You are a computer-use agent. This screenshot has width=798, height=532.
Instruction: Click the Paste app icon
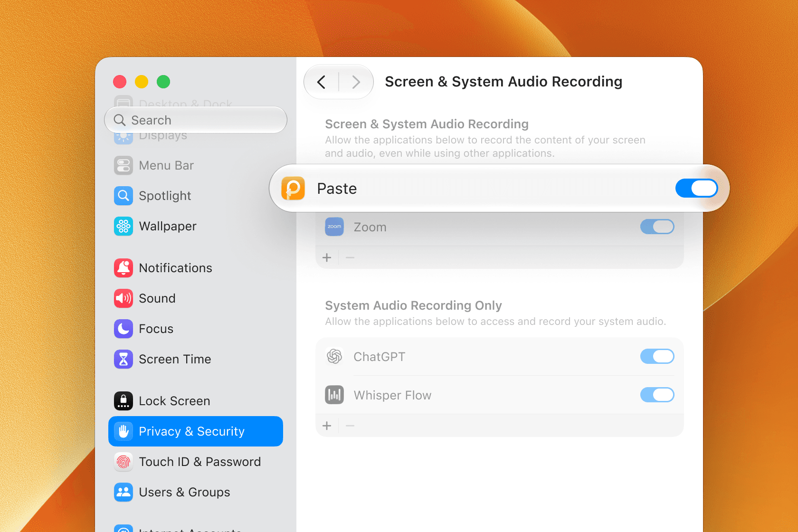tap(293, 189)
